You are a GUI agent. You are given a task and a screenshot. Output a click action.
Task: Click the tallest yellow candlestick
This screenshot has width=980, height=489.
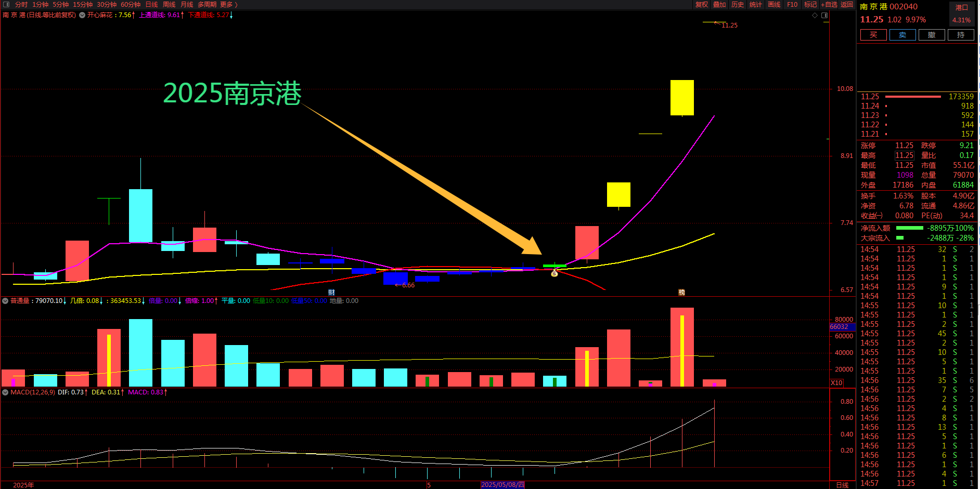pos(682,98)
